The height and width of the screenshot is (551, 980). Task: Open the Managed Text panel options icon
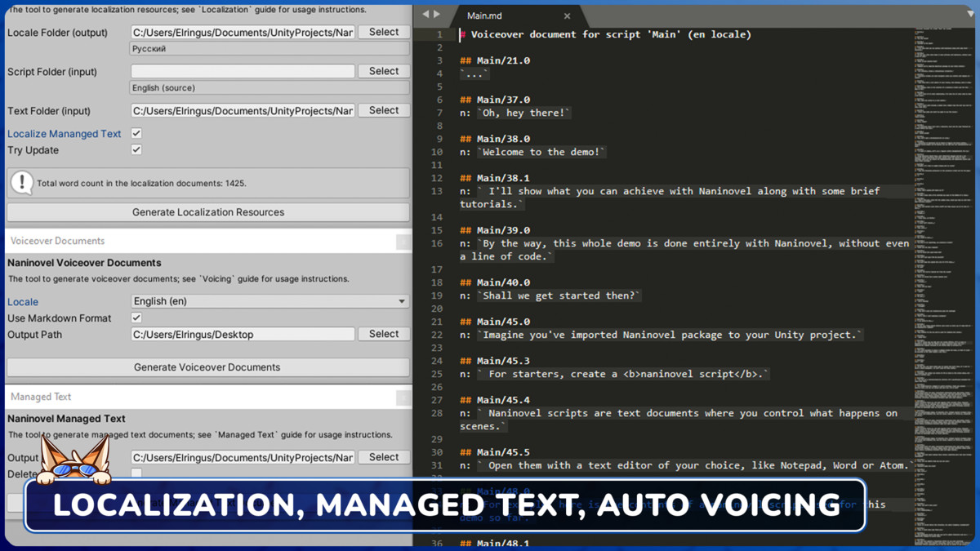click(x=403, y=398)
